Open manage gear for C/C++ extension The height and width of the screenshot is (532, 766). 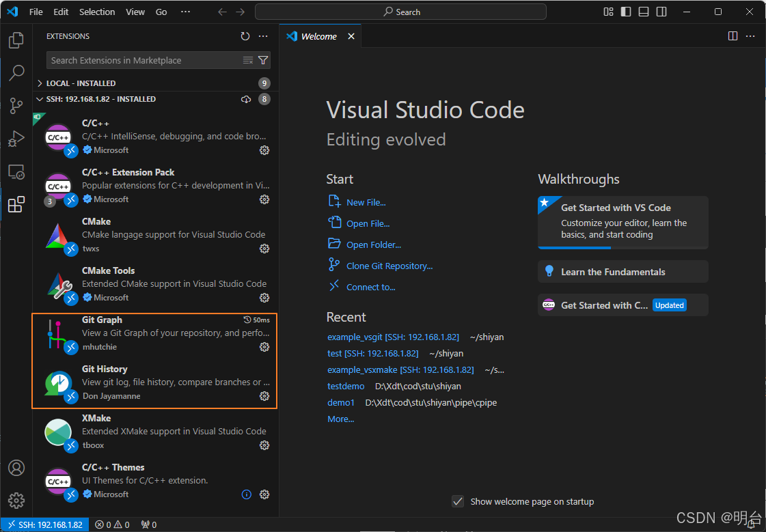pos(264,150)
